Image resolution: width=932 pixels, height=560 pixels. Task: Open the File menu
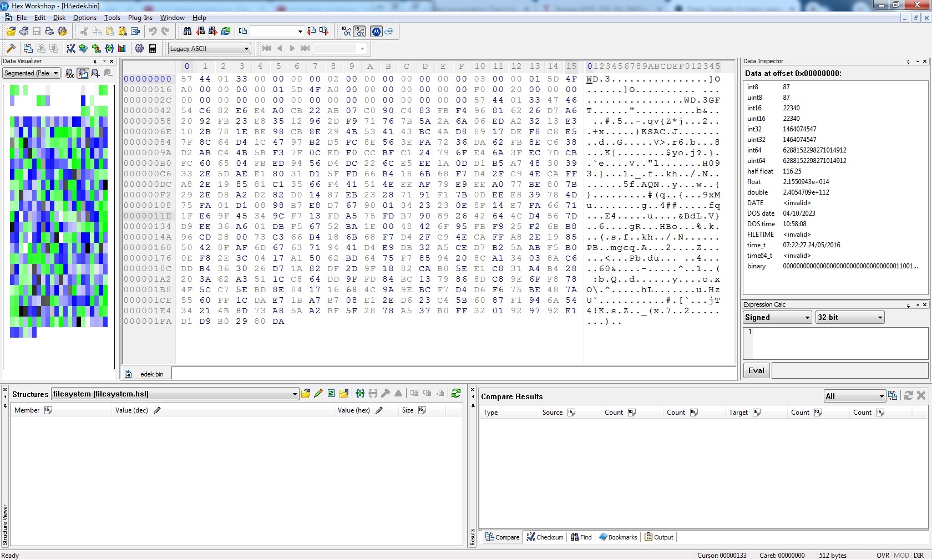point(22,18)
